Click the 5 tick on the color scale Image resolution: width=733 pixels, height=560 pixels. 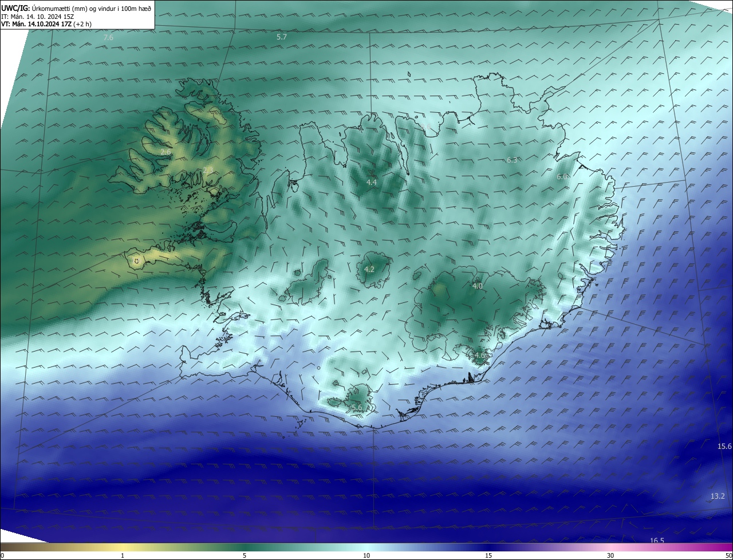pos(245,555)
